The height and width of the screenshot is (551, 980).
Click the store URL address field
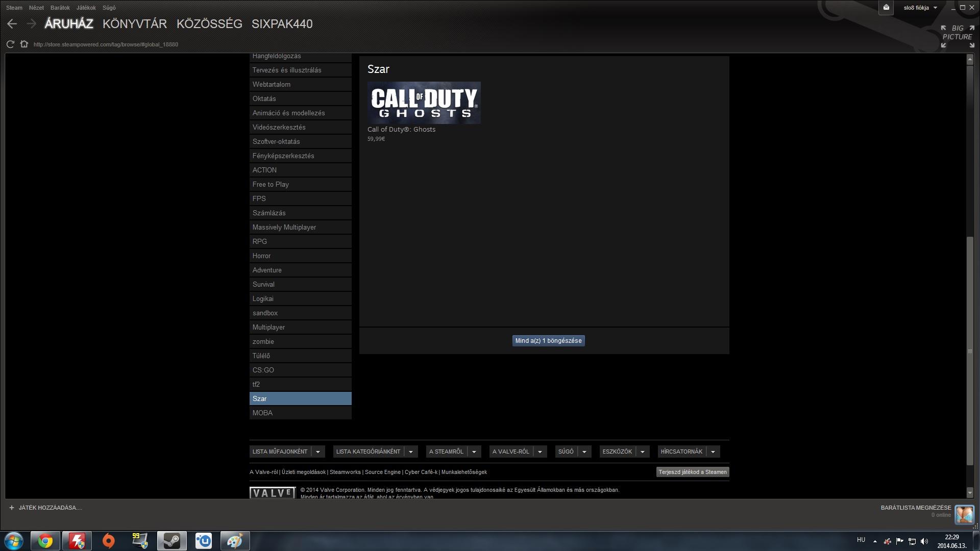click(106, 44)
